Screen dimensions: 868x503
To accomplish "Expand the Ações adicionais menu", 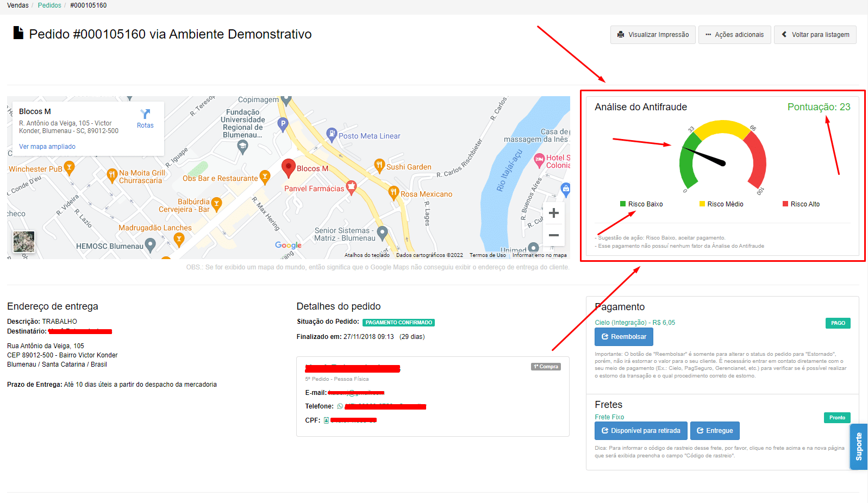I will [734, 35].
